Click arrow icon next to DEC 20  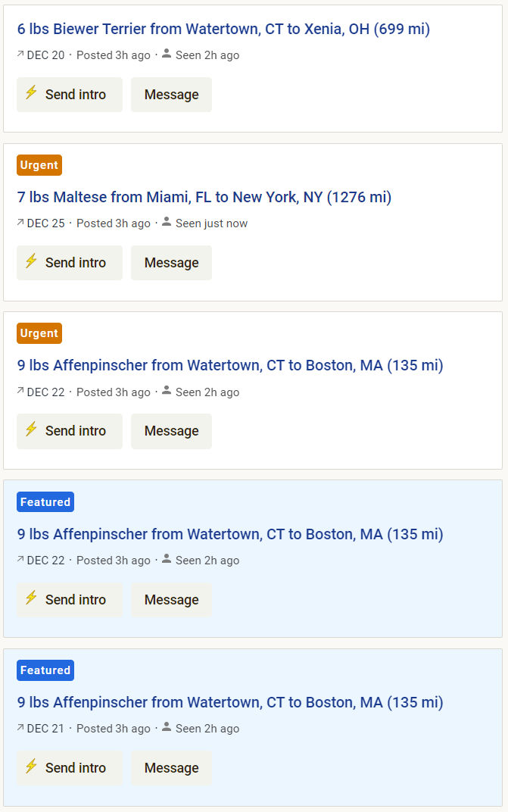[20, 54]
